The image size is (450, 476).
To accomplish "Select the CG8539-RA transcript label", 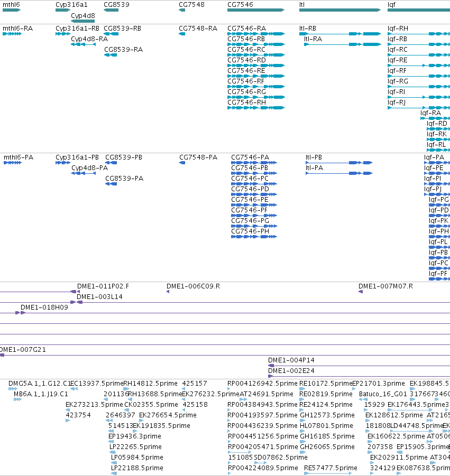I will point(123,50).
